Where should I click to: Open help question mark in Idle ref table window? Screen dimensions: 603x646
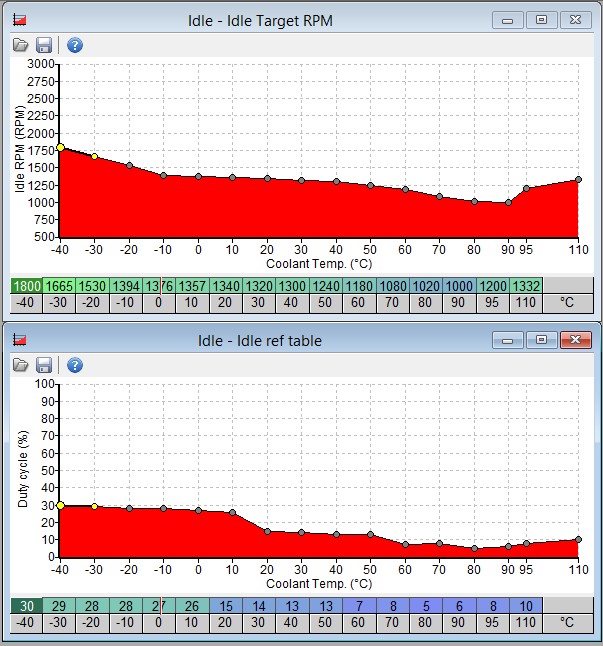pyautogui.click(x=74, y=365)
